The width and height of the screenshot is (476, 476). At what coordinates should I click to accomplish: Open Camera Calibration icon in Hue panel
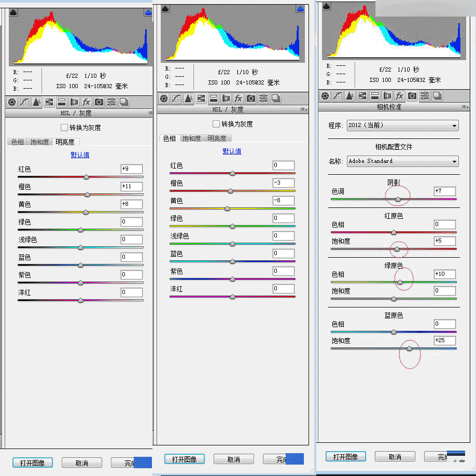[251, 99]
